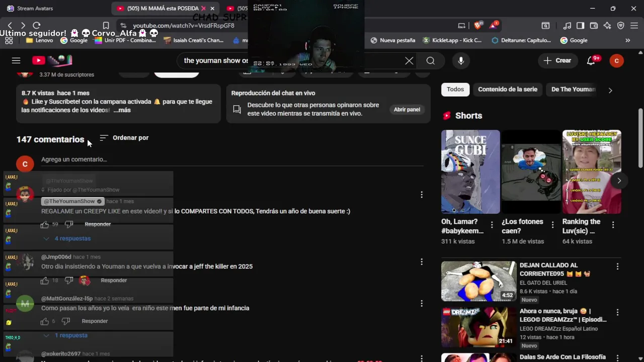644x362 pixels.
Task: Open menu for LEGO DREAMZzz video
Action: click(x=617, y=312)
